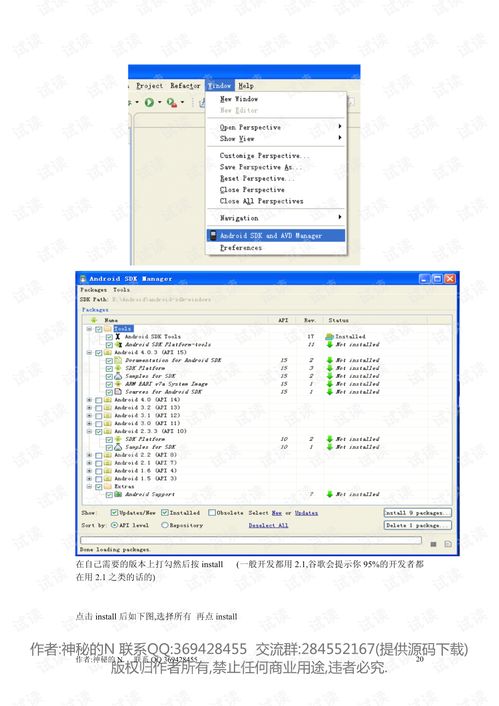Click the Not installed arrow for Android Support
The height and width of the screenshot is (706, 499).
coord(329,494)
